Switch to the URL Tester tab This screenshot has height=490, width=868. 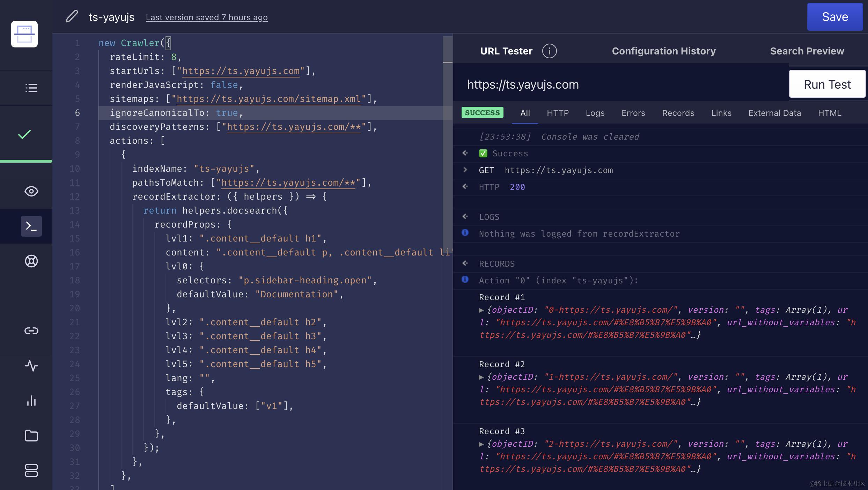coord(506,51)
